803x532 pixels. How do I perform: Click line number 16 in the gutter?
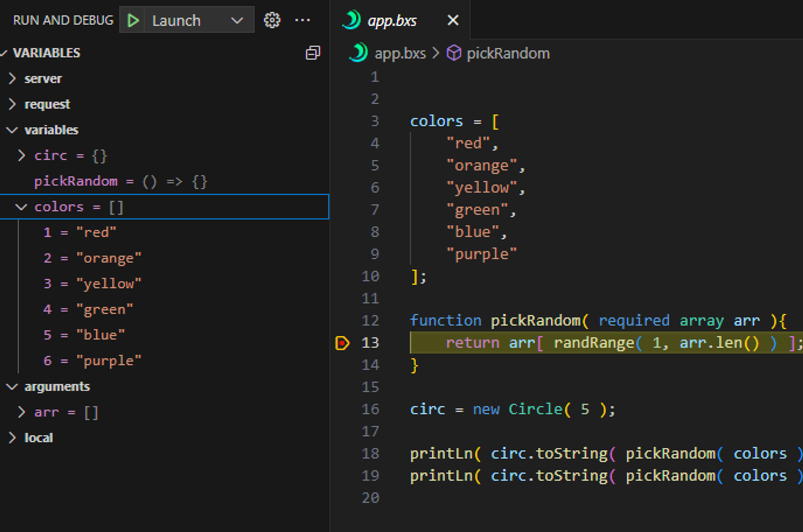pyautogui.click(x=370, y=409)
